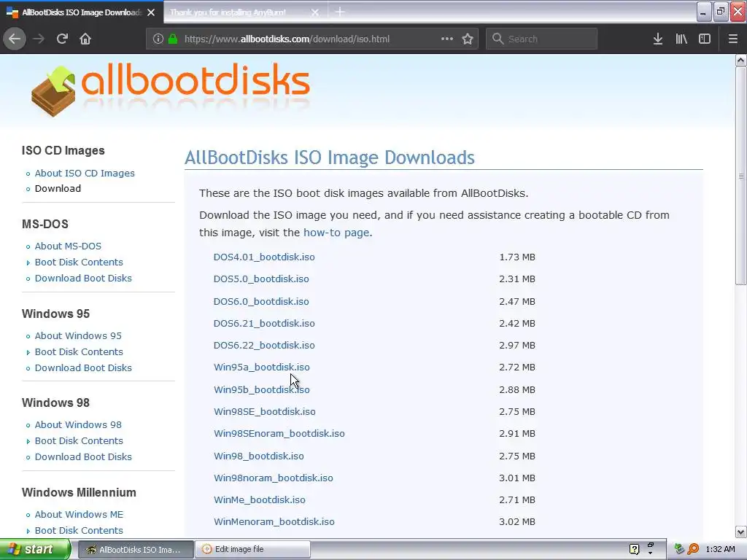Open Windows 98 Boot Disk Contents

pos(79,441)
